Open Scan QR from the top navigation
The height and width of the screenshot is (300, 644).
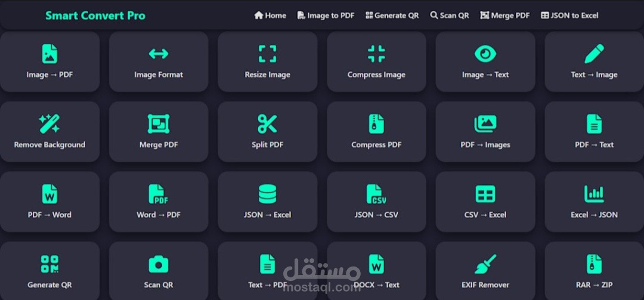[450, 15]
